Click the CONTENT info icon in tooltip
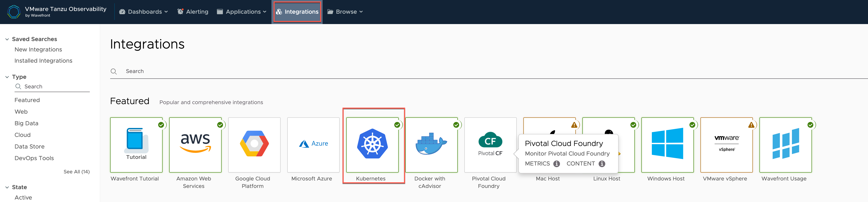This screenshot has width=868, height=202. [602, 164]
